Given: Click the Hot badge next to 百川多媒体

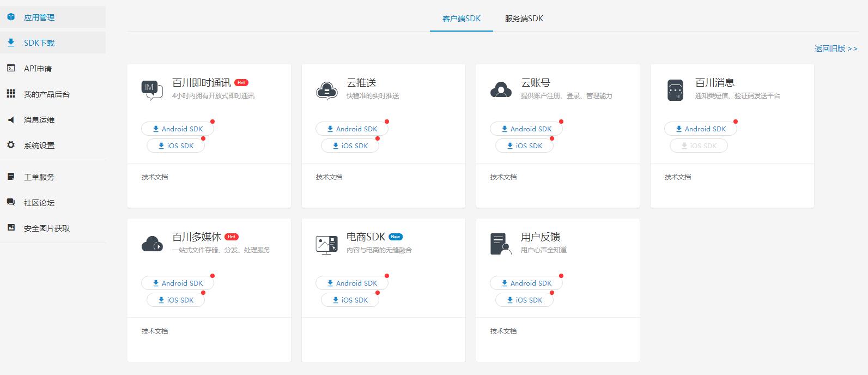Looking at the screenshot, I should click(x=232, y=237).
